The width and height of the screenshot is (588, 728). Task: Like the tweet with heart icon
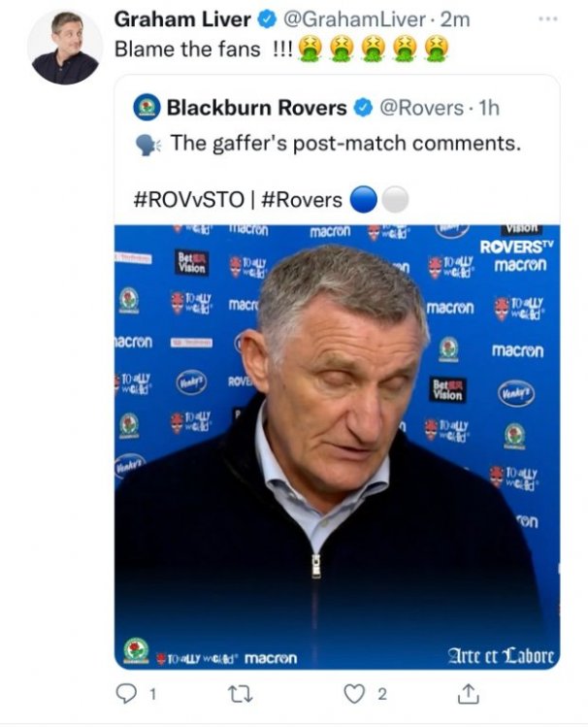358,693
